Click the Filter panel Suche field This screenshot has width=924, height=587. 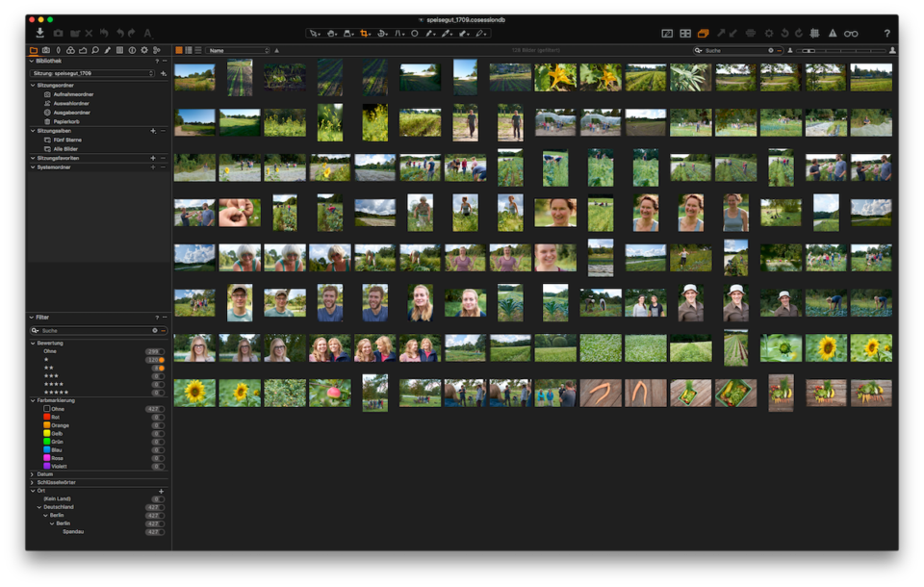coord(98,331)
